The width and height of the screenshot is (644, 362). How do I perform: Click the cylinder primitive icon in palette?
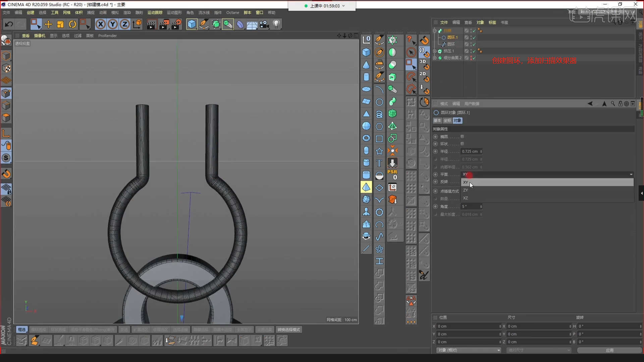pos(366,77)
